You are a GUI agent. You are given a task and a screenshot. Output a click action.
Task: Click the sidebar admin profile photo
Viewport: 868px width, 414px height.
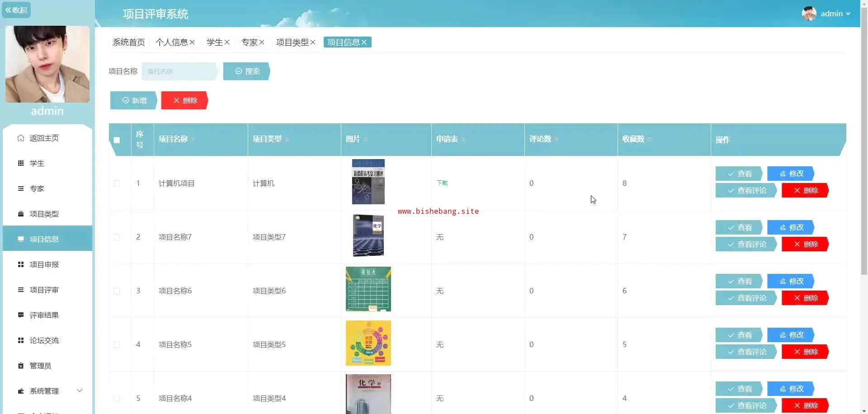click(x=47, y=64)
